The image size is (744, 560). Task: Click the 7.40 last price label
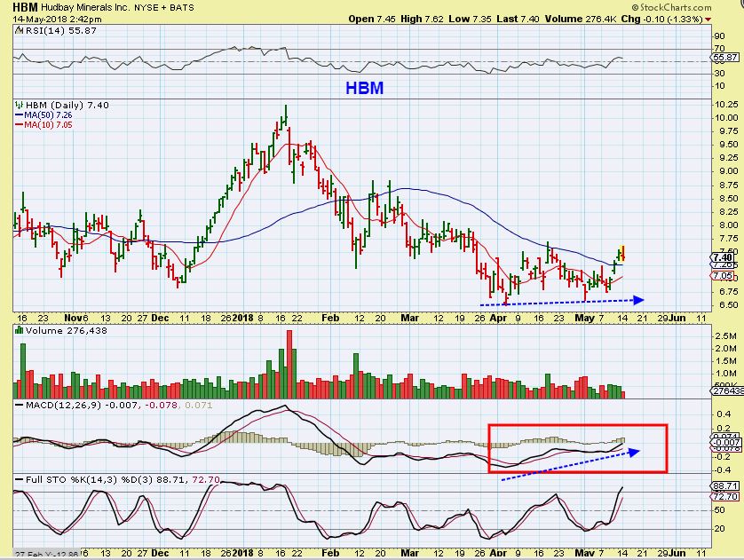click(724, 257)
